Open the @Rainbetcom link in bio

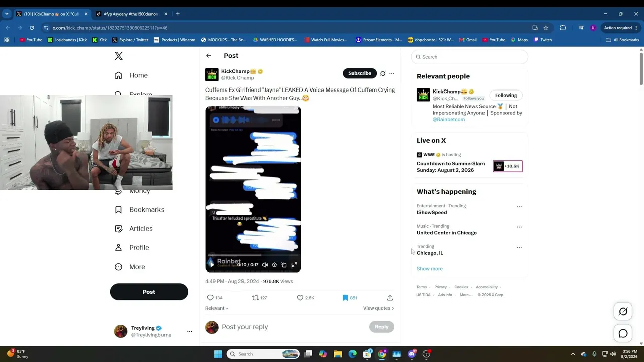pyautogui.click(x=449, y=120)
